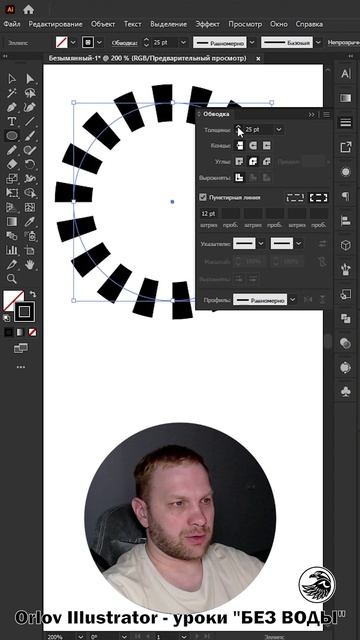Open variable width profile dropdown in control bar

tap(252, 42)
